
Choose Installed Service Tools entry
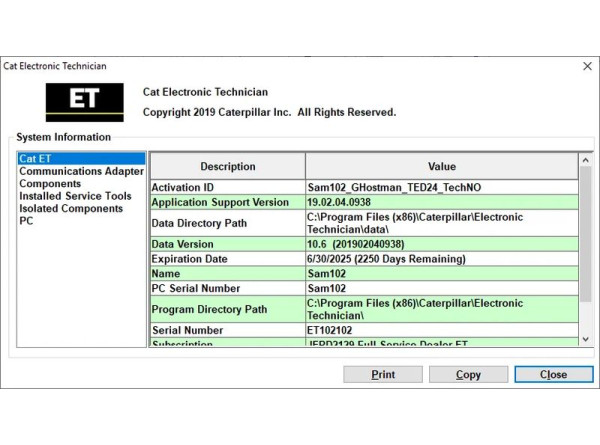pyautogui.click(x=75, y=196)
